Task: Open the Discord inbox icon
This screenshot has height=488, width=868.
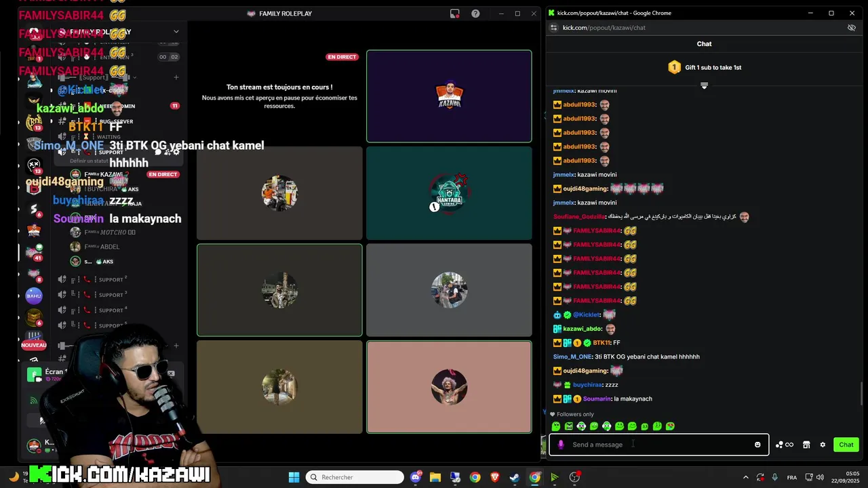Action: point(455,14)
